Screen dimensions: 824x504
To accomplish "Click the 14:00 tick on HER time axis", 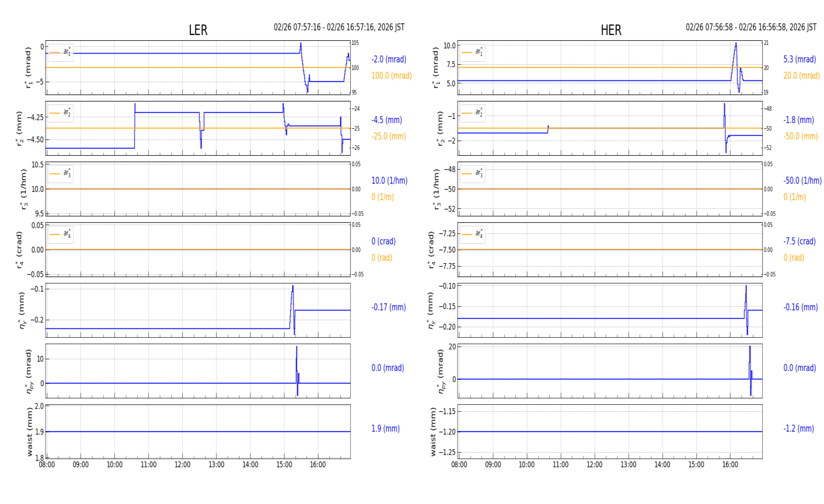I will pos(662,465).
